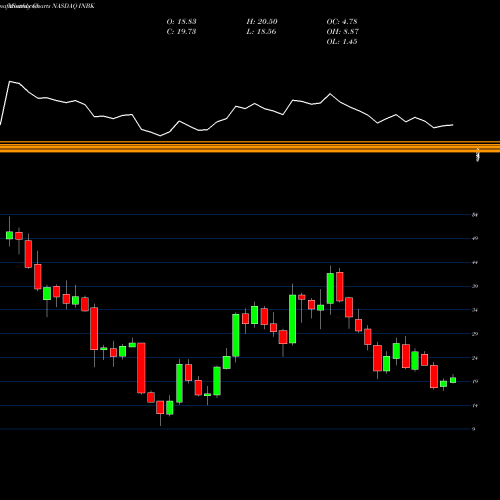Click the 14 price axis label

[475, 406]
